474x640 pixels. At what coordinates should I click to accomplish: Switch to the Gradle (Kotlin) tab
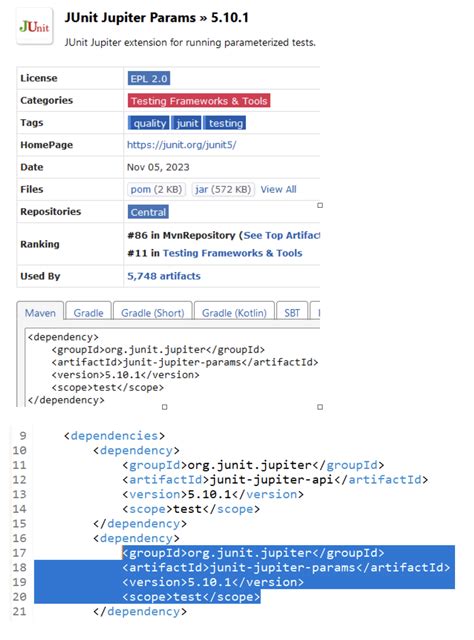234,313
